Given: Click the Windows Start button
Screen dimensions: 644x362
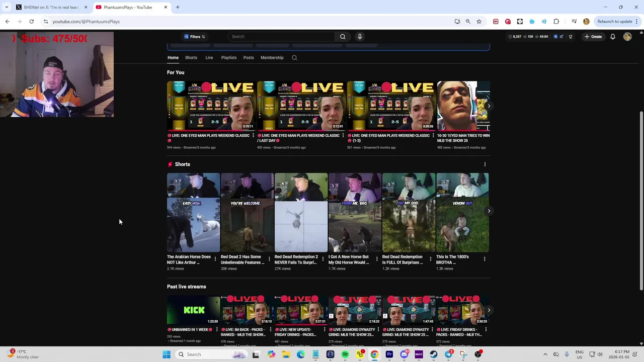Looking at the screenshot, I should (x=167, y=354).
